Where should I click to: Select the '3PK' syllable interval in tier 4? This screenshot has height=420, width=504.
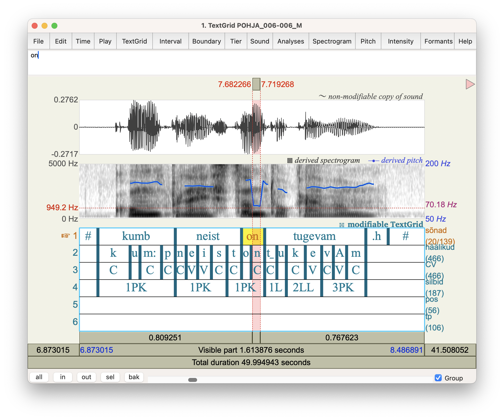point(344,288)
